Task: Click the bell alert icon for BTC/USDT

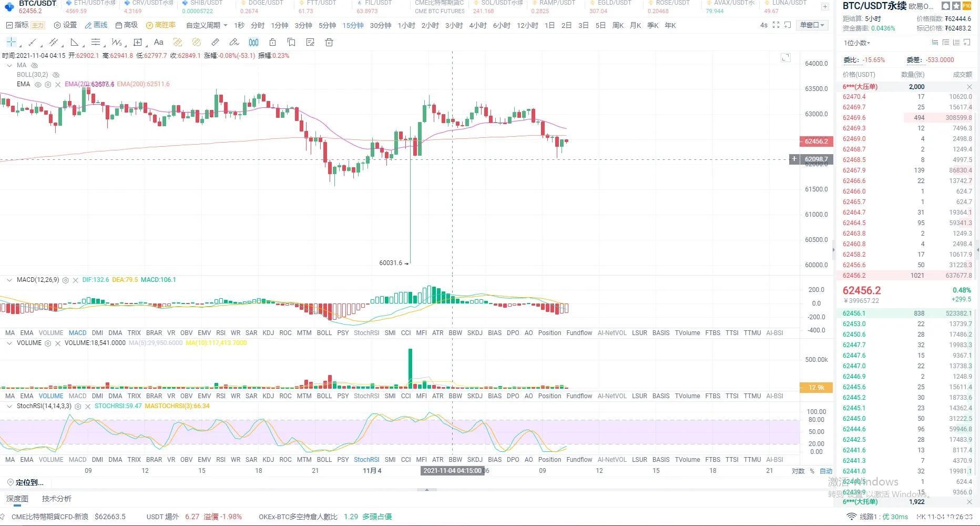Action: point(946,6)
